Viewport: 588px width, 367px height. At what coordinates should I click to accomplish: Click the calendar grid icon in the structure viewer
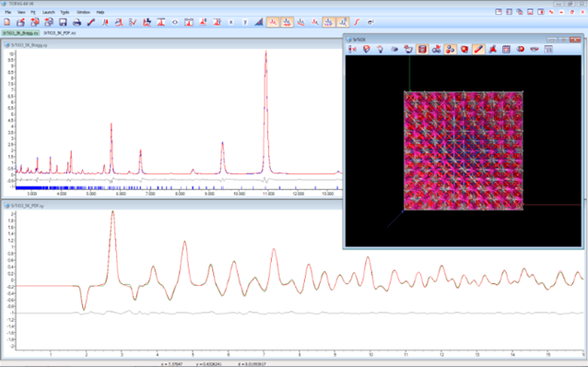pos(506,49)
